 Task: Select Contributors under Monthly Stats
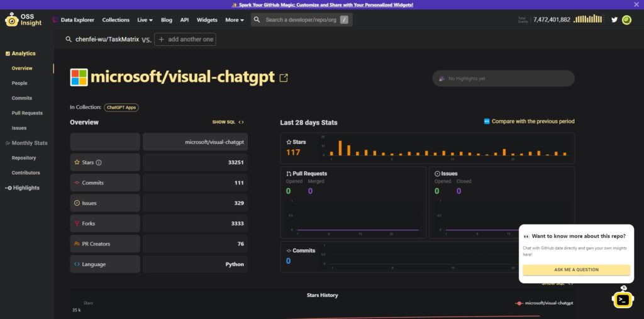pyautogui.click(x=26, y=172)
